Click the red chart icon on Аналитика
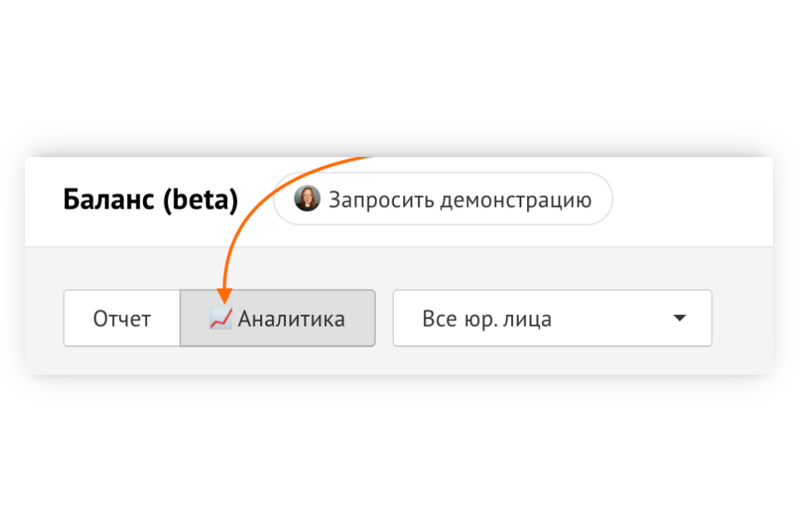Viewport: 798px width, 532px height. coord(221,318)
